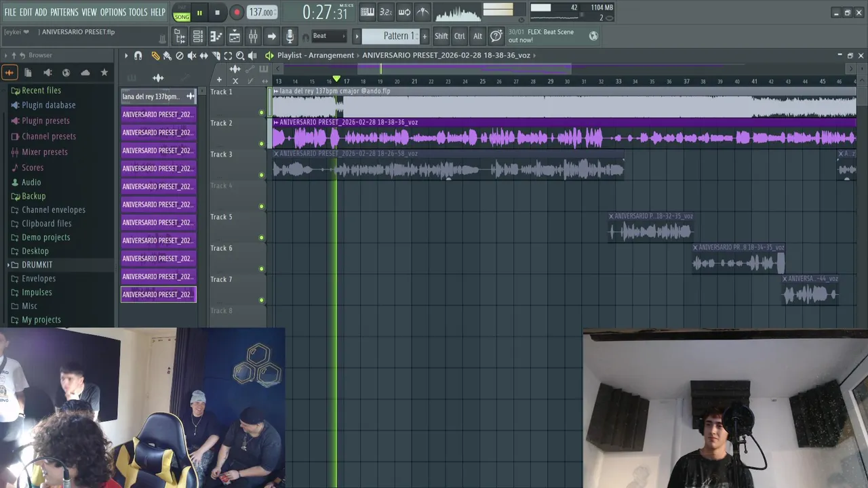This screenshot has width=868, height=488.
Task: Toggle the metronome icon
Action: tap(422, 12)
